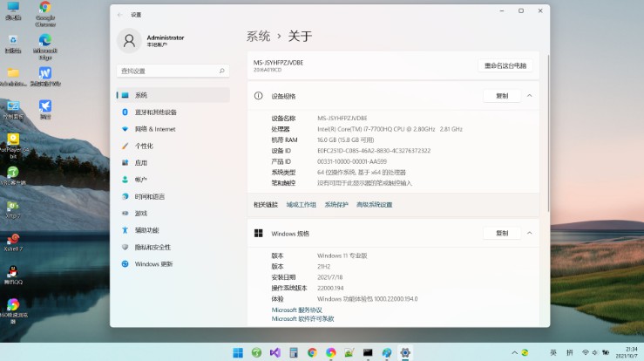Click the 系统 breadcrumb in the title
The image size is (644, 361).
click(258, 36)
